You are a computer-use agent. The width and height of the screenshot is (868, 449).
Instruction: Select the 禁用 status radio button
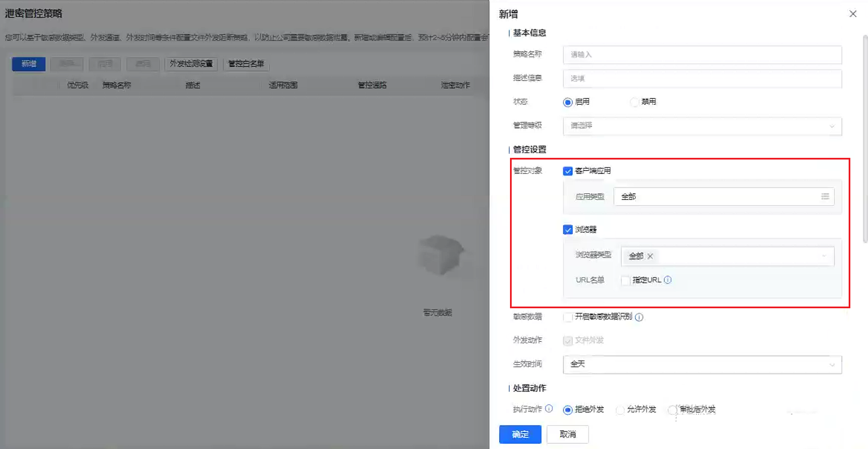[634, 102]
